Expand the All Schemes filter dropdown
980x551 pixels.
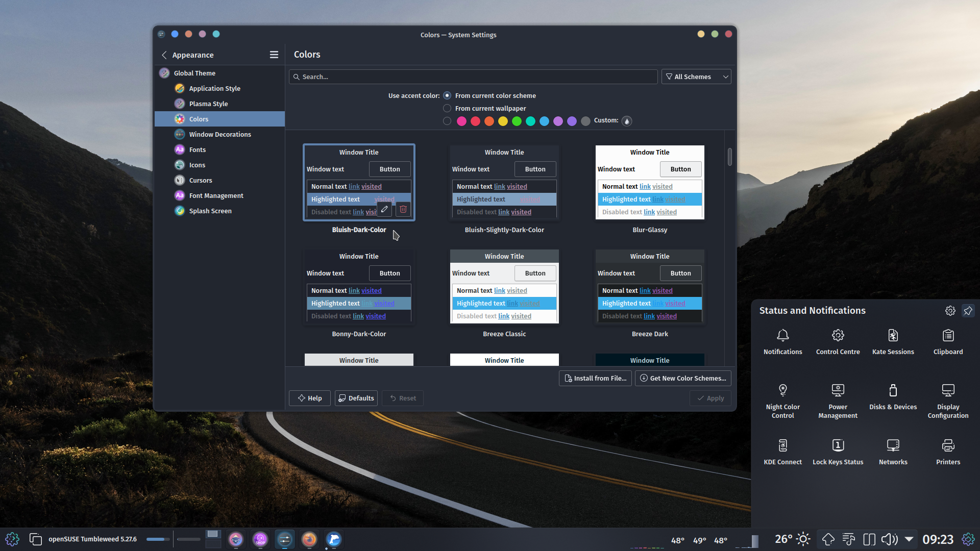[696, 77]
